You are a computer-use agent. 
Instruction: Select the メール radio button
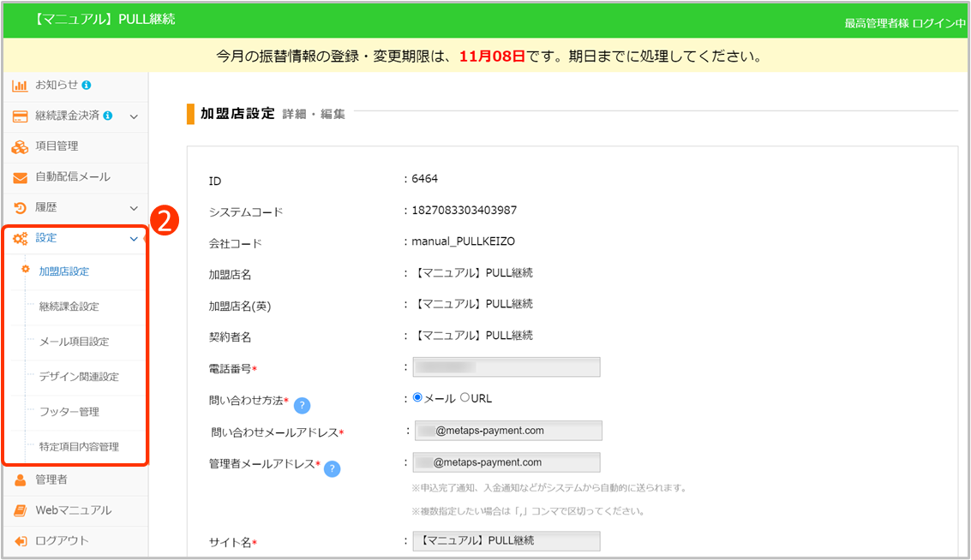click(418, 398)
